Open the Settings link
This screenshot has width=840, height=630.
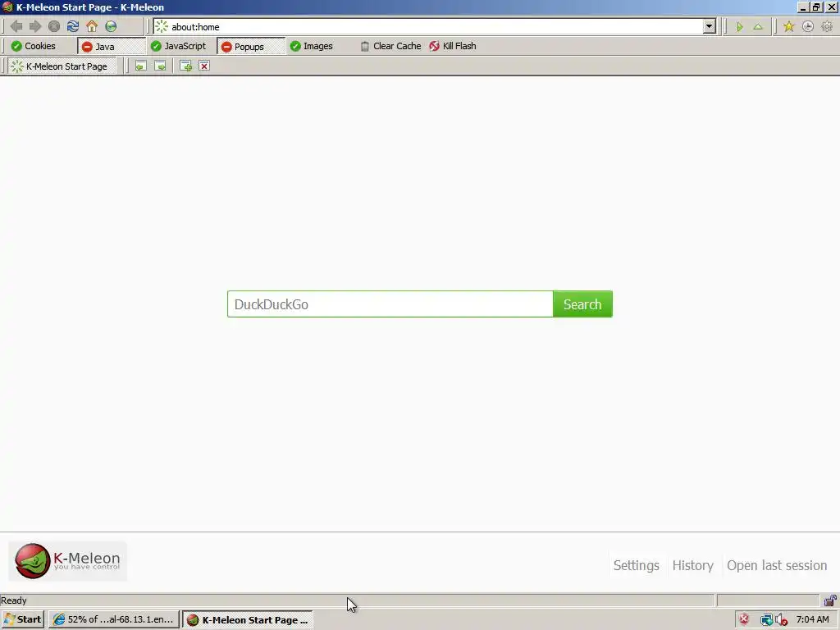[636, 565]
